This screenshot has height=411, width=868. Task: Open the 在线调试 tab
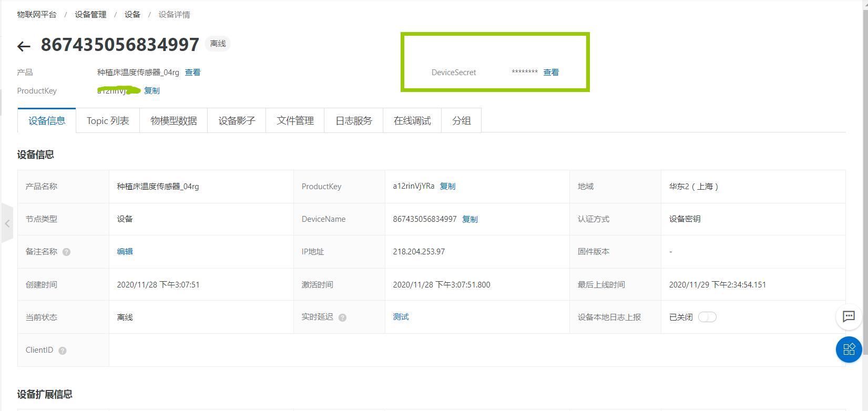(x=412, y=121)
